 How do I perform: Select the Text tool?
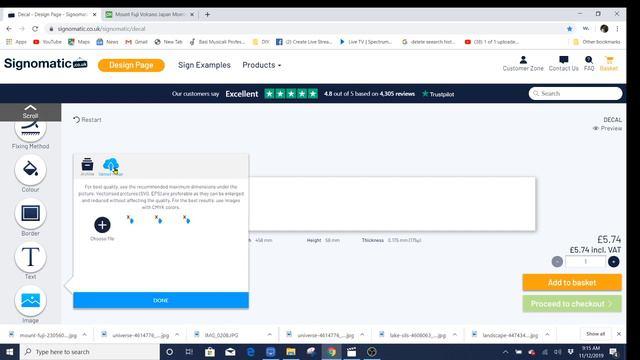[x=30, y=257]
